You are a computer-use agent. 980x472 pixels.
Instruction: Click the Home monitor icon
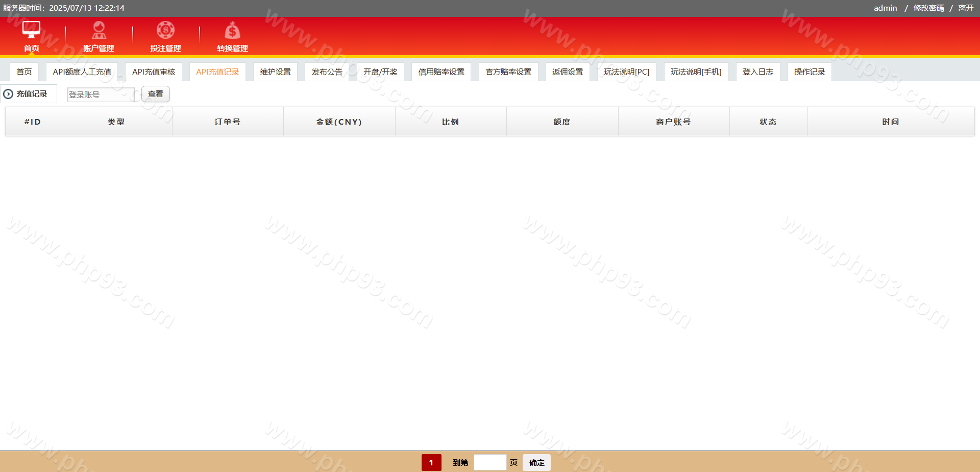(x=31, y=30)
